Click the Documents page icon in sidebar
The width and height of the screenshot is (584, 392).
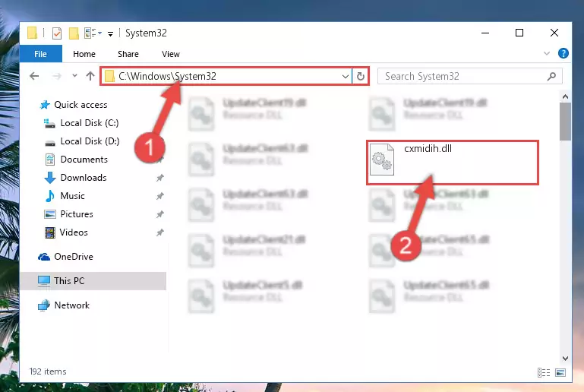point(50,160)
